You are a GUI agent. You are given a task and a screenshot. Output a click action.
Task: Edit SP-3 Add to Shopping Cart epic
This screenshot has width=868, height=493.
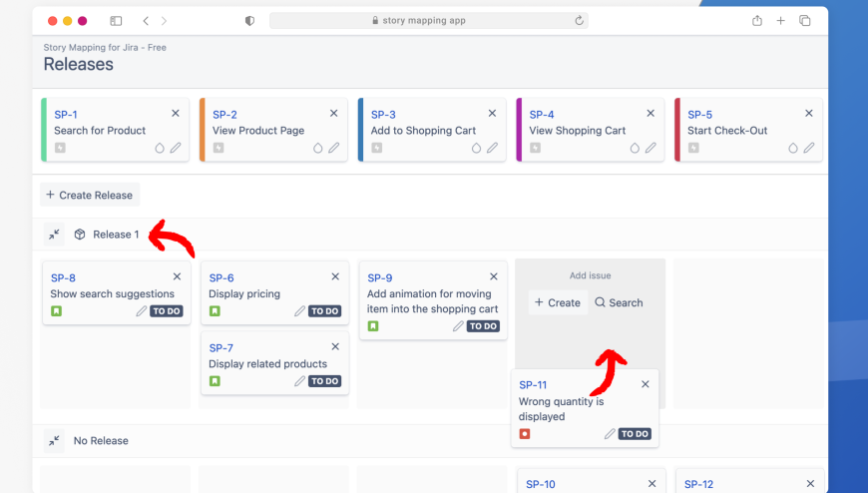(x=492, y=148)
